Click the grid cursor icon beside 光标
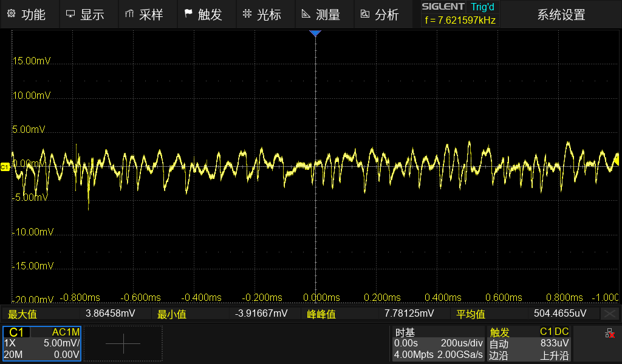Screen dimensions: 622x364 tap(247, 14)
